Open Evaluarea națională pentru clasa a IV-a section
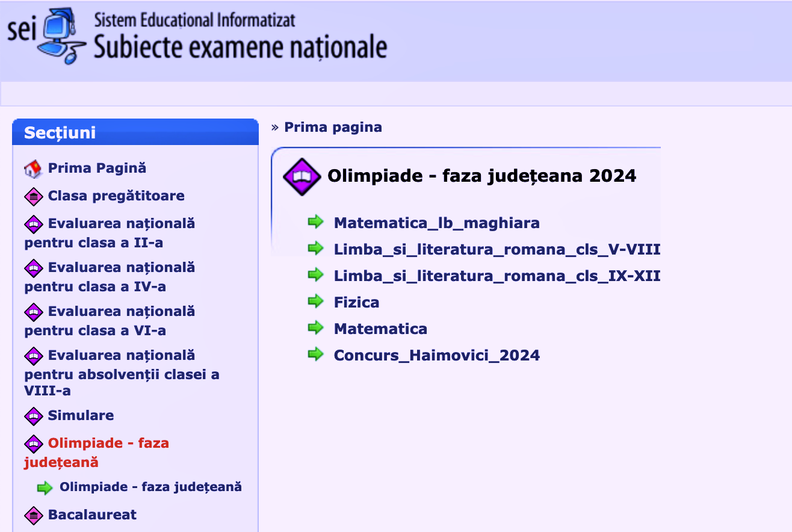This screenshot has height=532, width=792. (110, 277)
